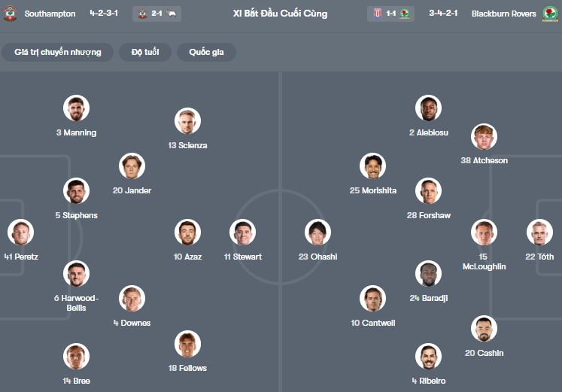Click the Southampton club crest icon
This screenshot has height=392, width=562.
pyautogui.click(x=10, y=14)
